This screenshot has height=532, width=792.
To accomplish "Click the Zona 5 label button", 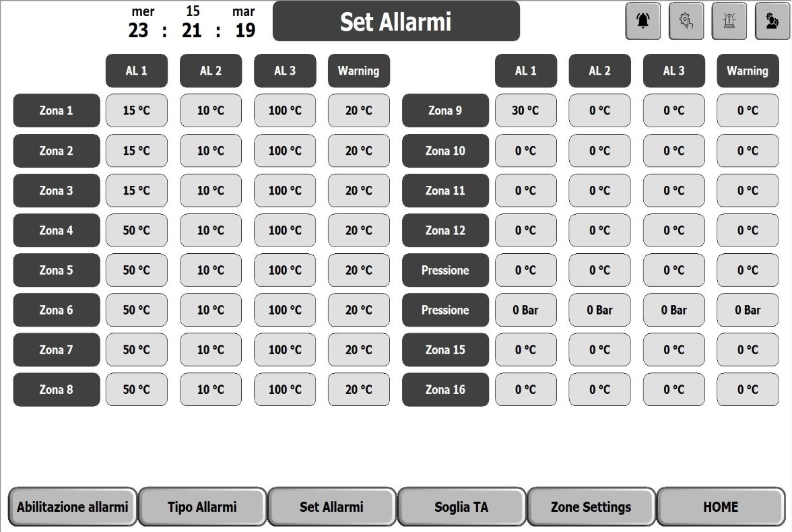I will click(x=57, y=270).
